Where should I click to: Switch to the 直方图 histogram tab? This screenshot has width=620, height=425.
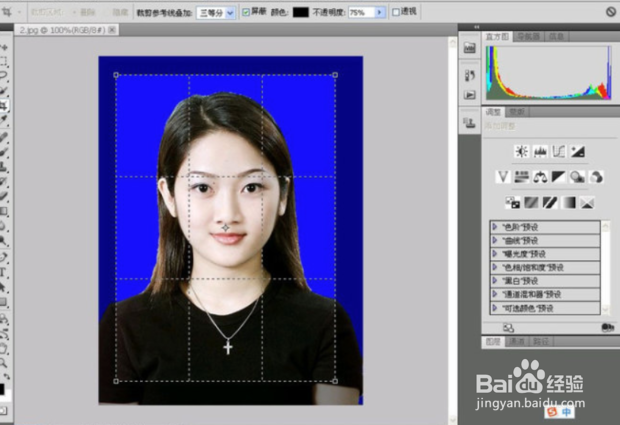click(x=497, y=37)
